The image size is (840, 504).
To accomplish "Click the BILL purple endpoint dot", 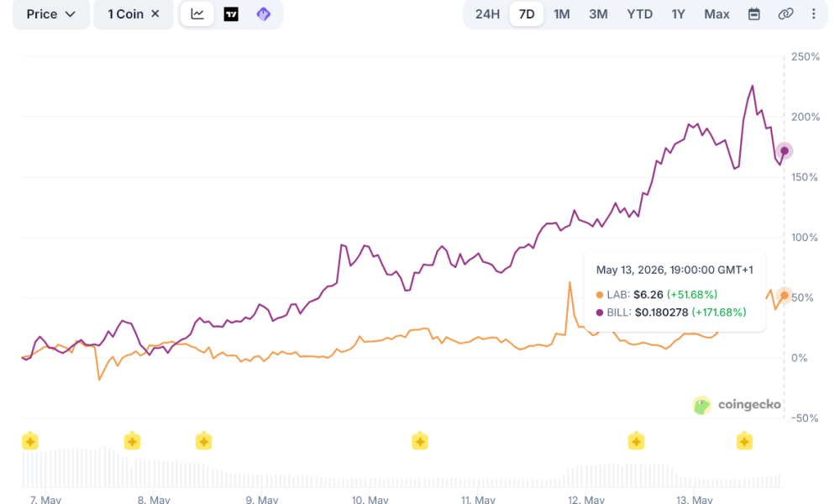I will click(785, 151).
